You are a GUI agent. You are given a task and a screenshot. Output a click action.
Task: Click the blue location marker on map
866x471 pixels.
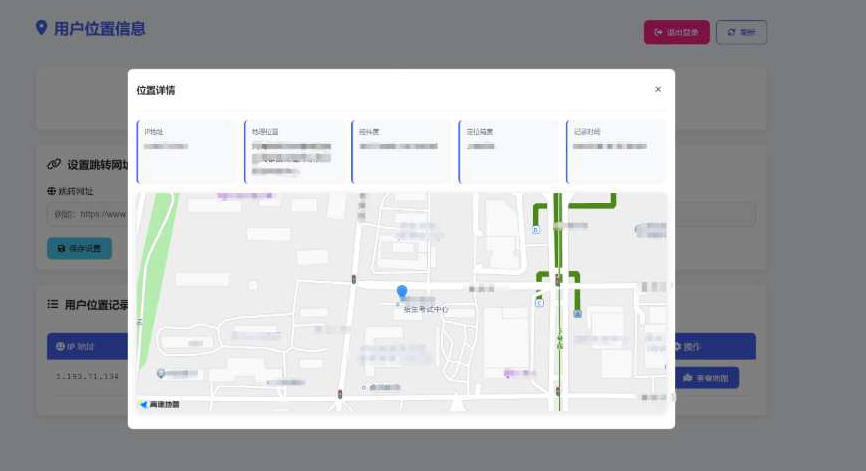click(x=402, y=292)
